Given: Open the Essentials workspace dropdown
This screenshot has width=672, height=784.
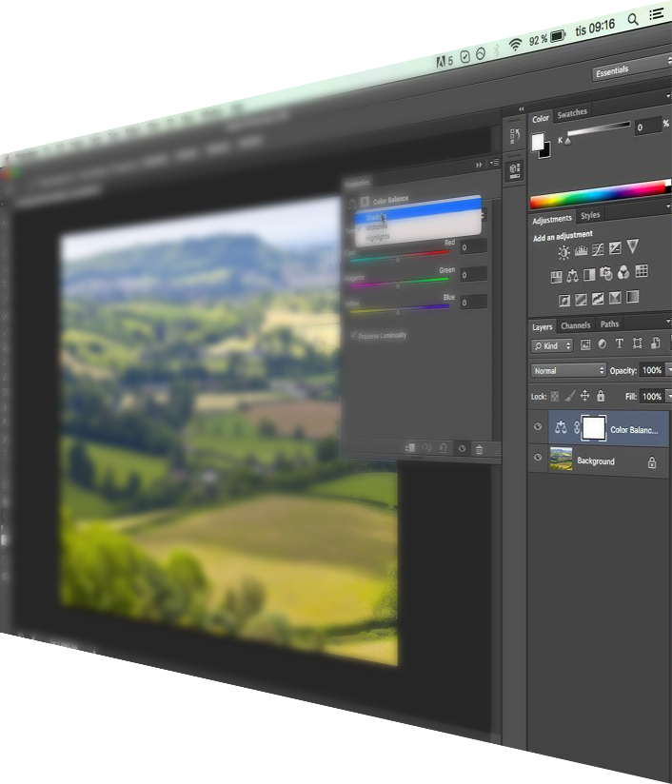Looking at the screenshot, I should coord(631,69).
